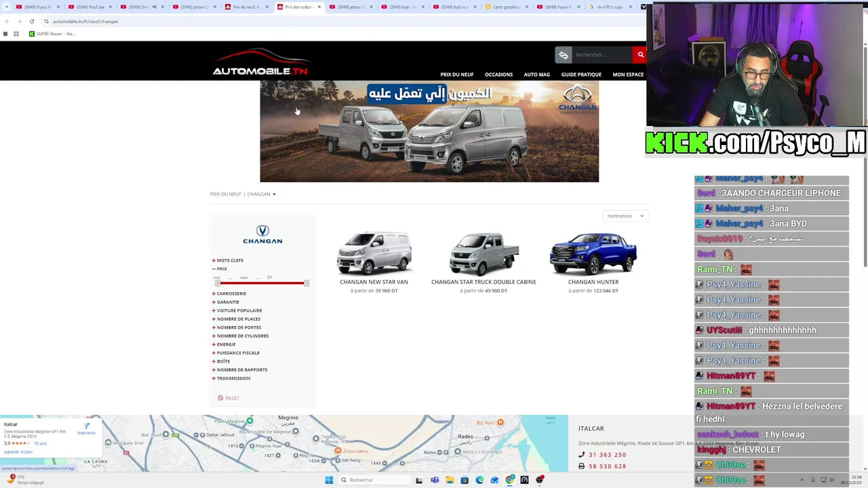Open Microsoft Edge from the taskbar

point(479,480)
